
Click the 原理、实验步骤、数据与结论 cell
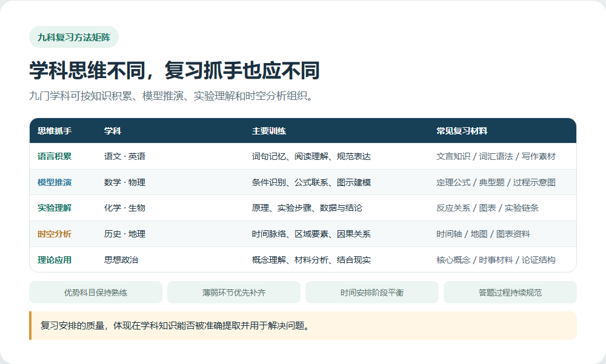click(x=307, y=208)
